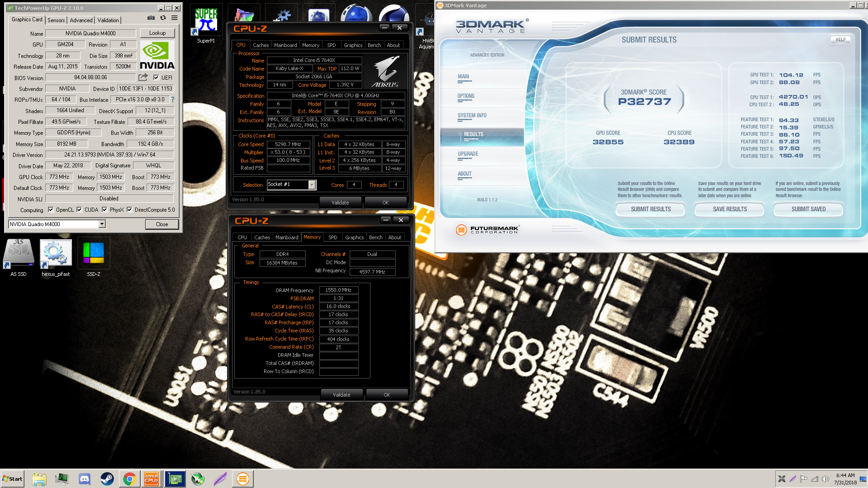Click the bus interface question mark help icon
868x488 pixels.
[x=172, y=99]
